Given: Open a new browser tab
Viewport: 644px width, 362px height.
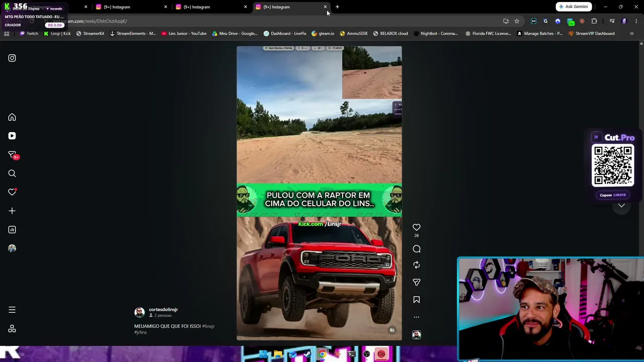Looking at the screenshot, I should 337,7.
